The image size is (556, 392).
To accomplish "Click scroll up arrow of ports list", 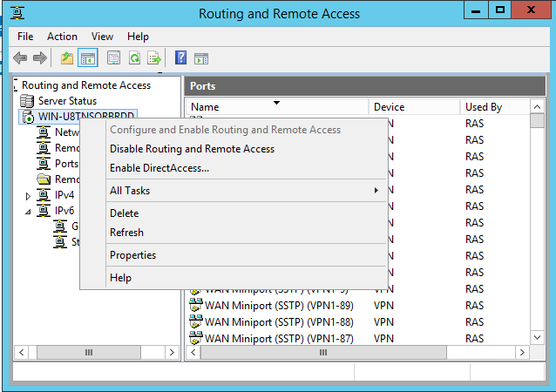I will point(537,106).
